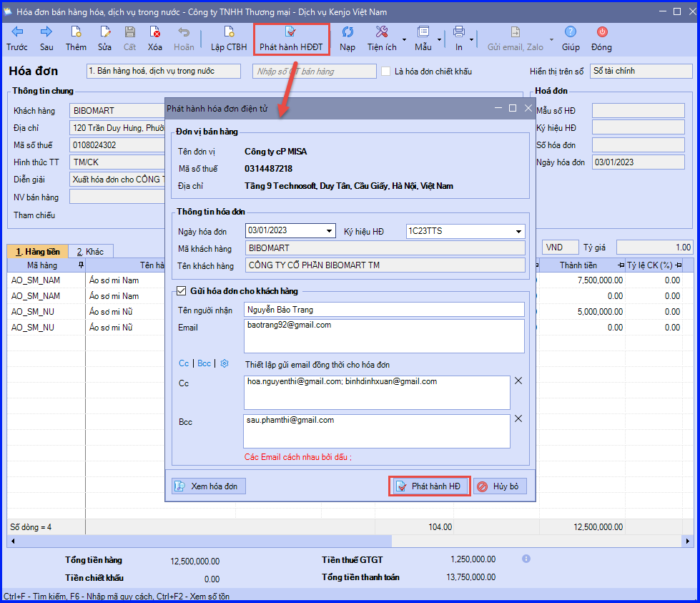Click the Nhập số CT bán hàng field
This screenshot has height=603, width=700.
pos(315,72)
